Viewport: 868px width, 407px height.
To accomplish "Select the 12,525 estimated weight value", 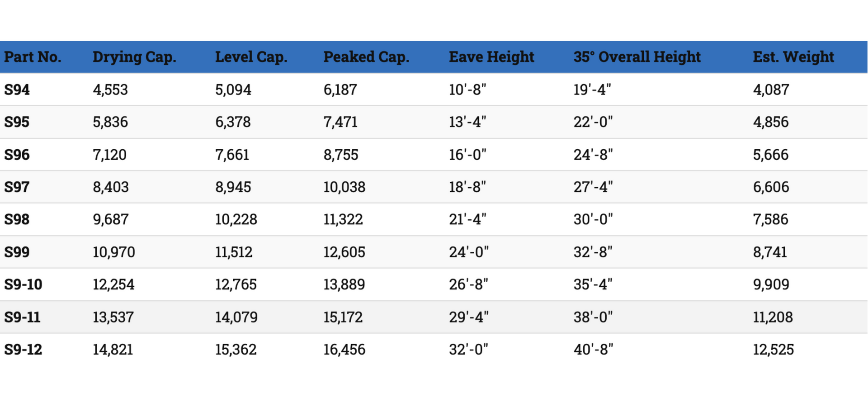I will pos(773,350).
